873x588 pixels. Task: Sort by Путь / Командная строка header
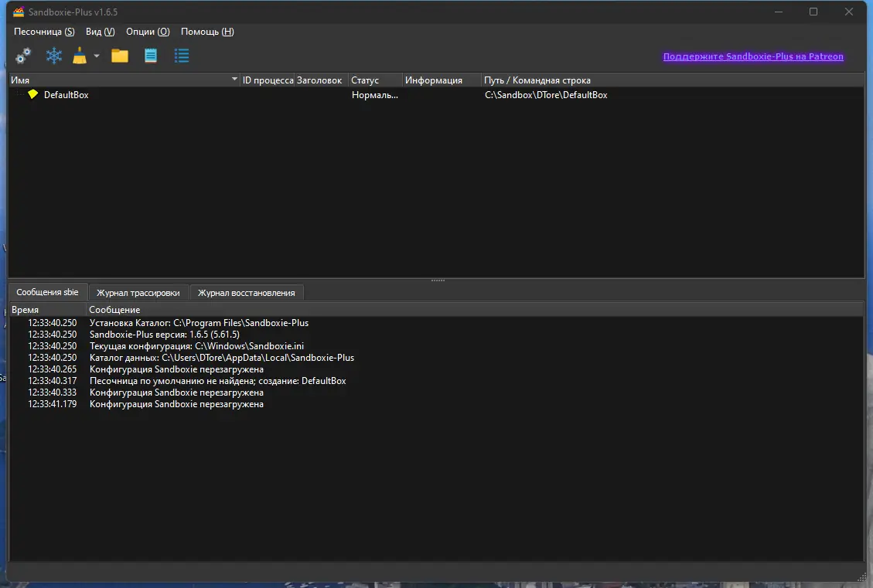[674, 80]
